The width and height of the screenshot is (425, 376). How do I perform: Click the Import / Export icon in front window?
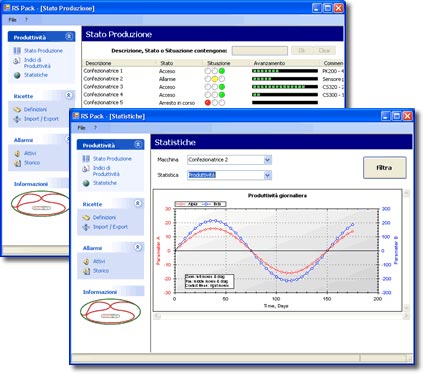tap(86, 227)
